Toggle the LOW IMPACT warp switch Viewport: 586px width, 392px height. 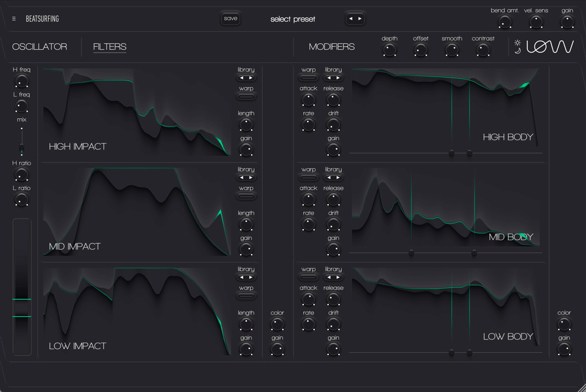pos(246,295)
